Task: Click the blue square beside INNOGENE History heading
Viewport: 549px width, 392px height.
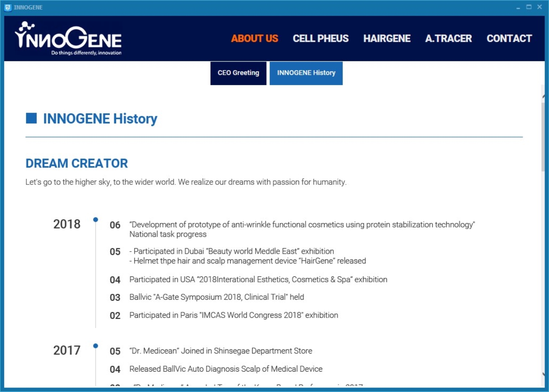Action: click(x=31, y=118)
